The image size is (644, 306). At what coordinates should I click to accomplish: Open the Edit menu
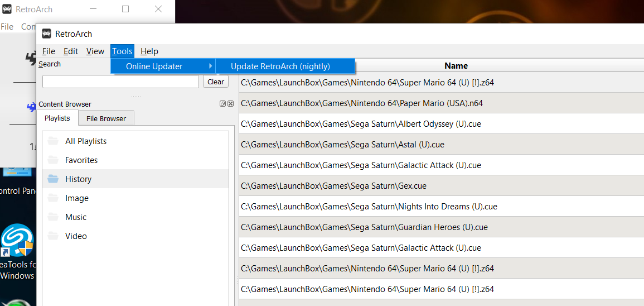(x=71, y=51)
